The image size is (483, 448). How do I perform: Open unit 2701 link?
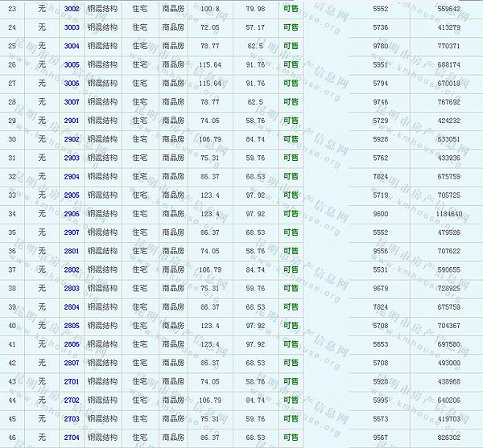72,381
